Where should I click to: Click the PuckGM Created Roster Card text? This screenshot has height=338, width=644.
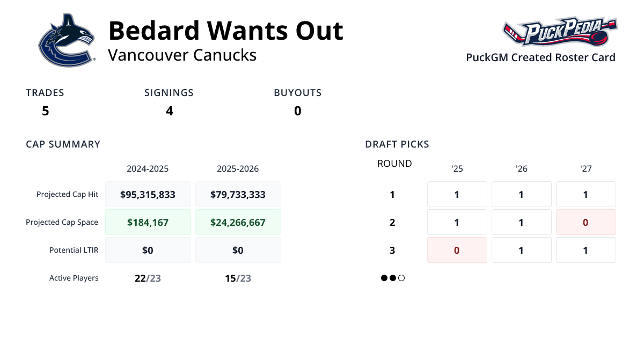(x=540, y=57)
